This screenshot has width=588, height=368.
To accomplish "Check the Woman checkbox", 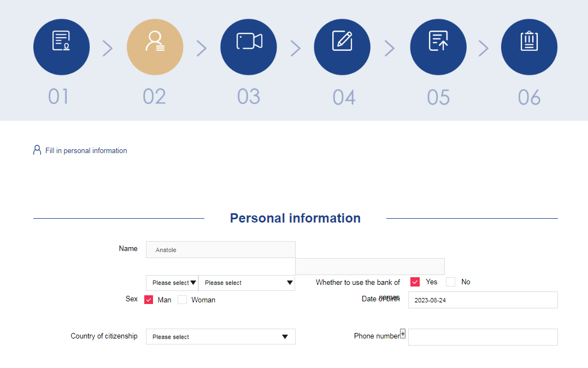I will pos(183,300).
